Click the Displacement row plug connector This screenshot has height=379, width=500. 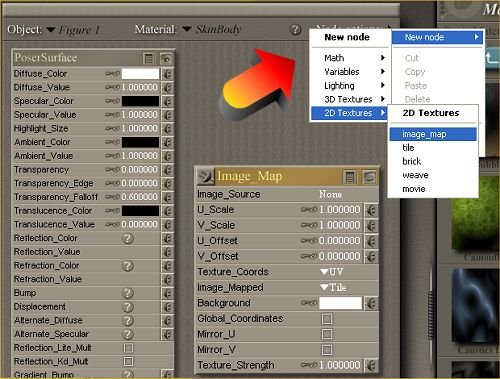[x=167, y=307]
